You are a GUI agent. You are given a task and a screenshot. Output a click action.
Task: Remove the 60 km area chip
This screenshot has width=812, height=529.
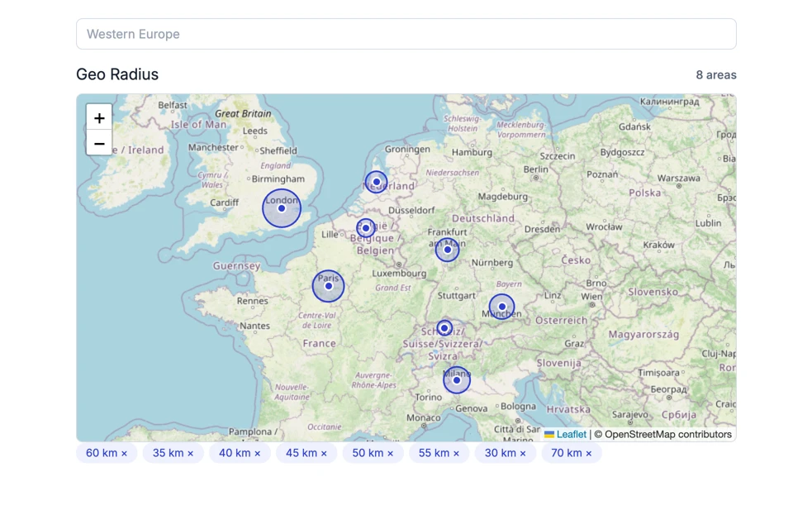tap(124, 453)
